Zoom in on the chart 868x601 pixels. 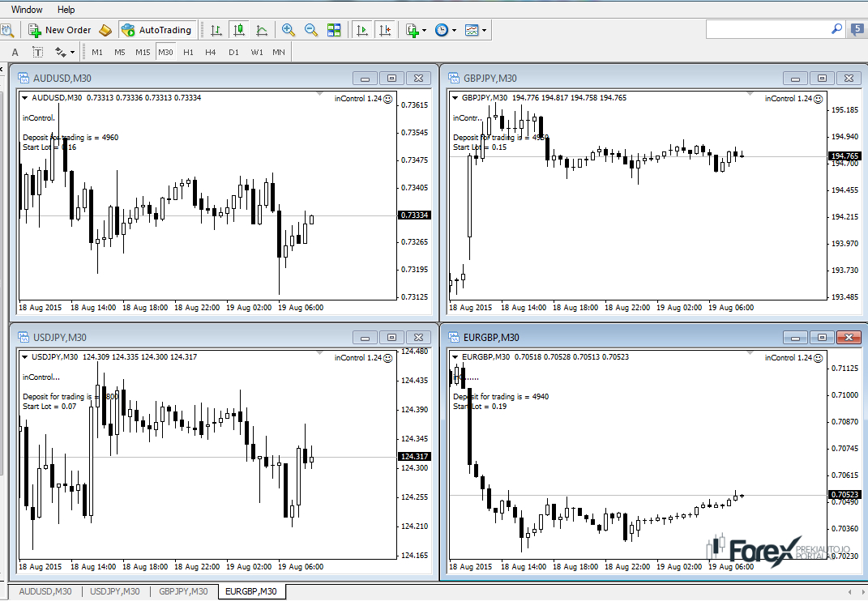[x=288, y=30]
